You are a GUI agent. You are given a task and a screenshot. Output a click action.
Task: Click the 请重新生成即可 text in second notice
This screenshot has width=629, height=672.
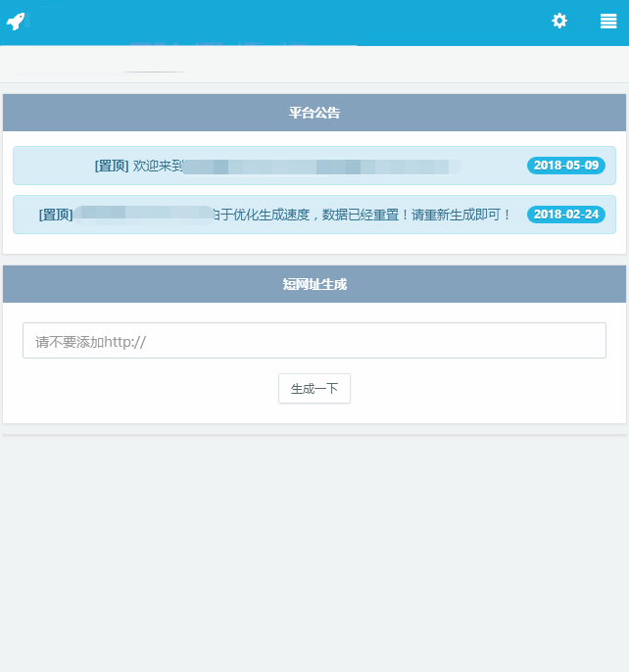[461, 215]
